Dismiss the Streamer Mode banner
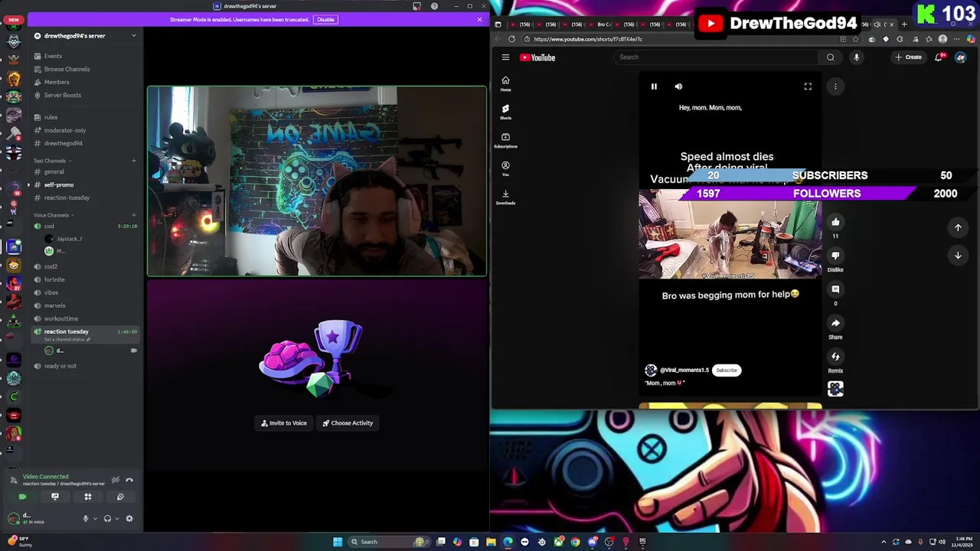 pyautogui.click(x=479, y=19)
